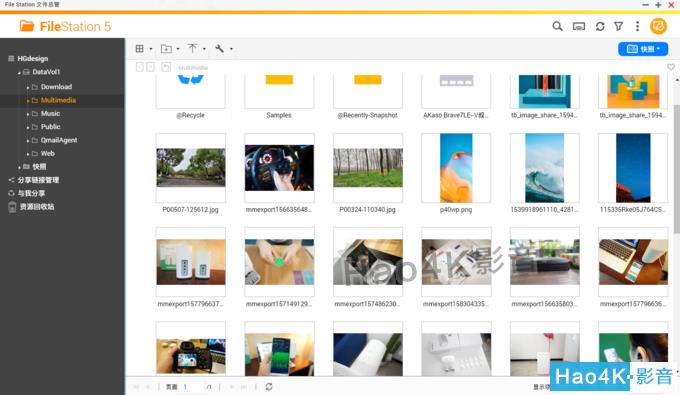Expand the 快照 node in the sidebar

[x=19, y=167]
